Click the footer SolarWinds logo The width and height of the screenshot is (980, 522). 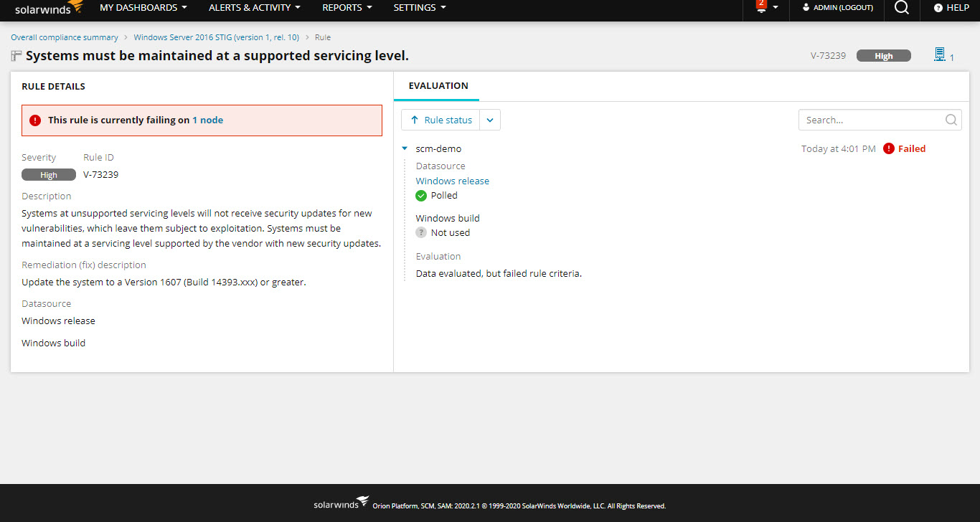(x=341, y=503)
